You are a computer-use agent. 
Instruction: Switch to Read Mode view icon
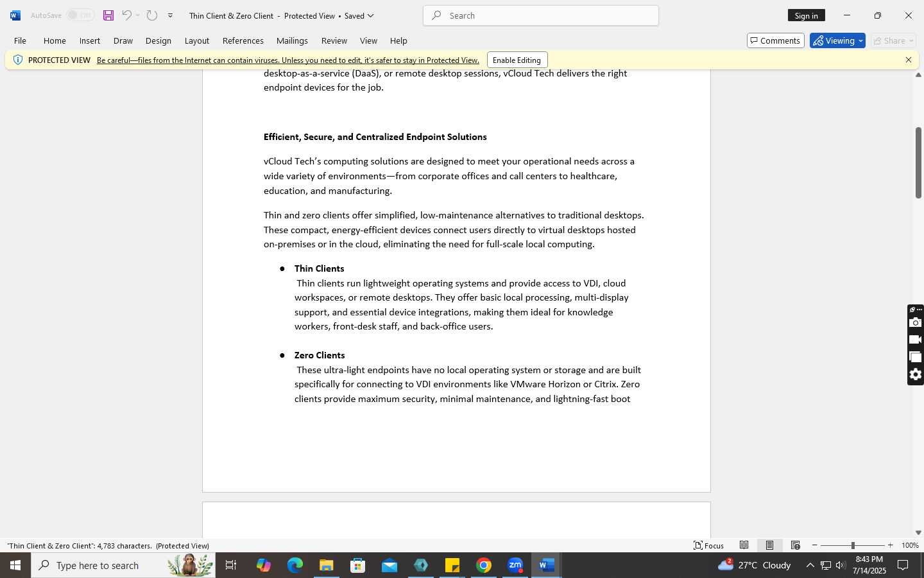pos(744,545)
